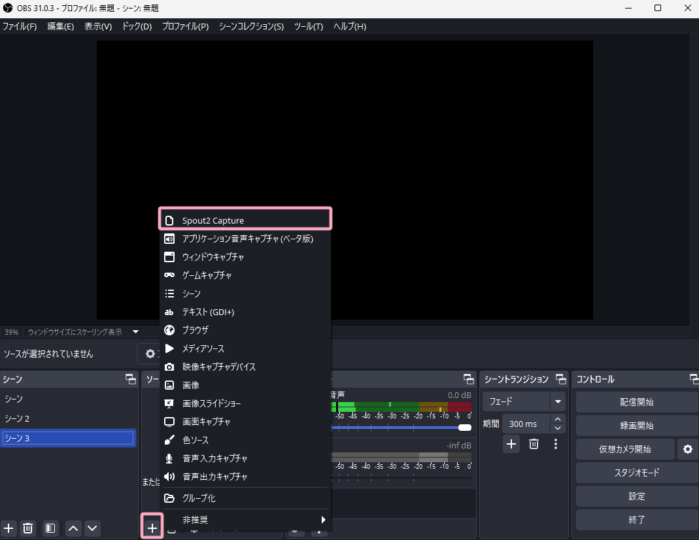Undock the シーントランジション panel icon

point(560,379)
